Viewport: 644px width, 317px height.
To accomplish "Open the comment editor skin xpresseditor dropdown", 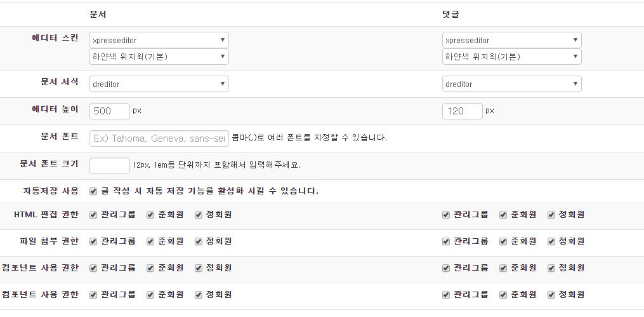I will [511, 40].
